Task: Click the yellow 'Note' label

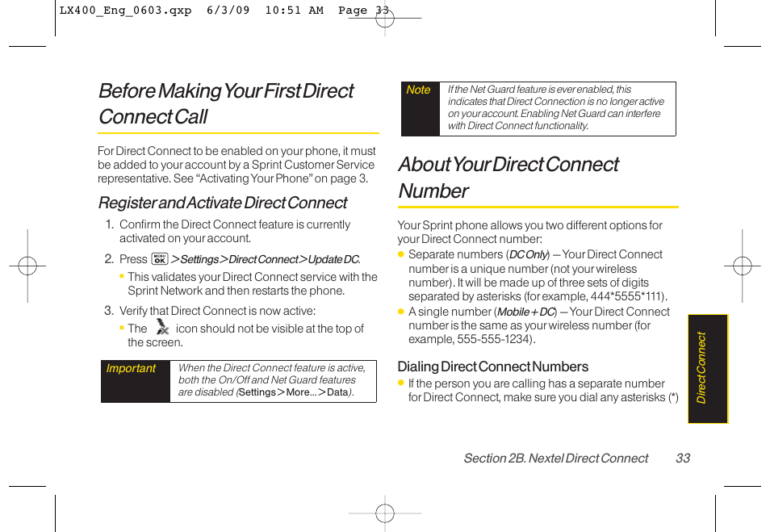Action: pyautogui.click(x=418, y=90)
